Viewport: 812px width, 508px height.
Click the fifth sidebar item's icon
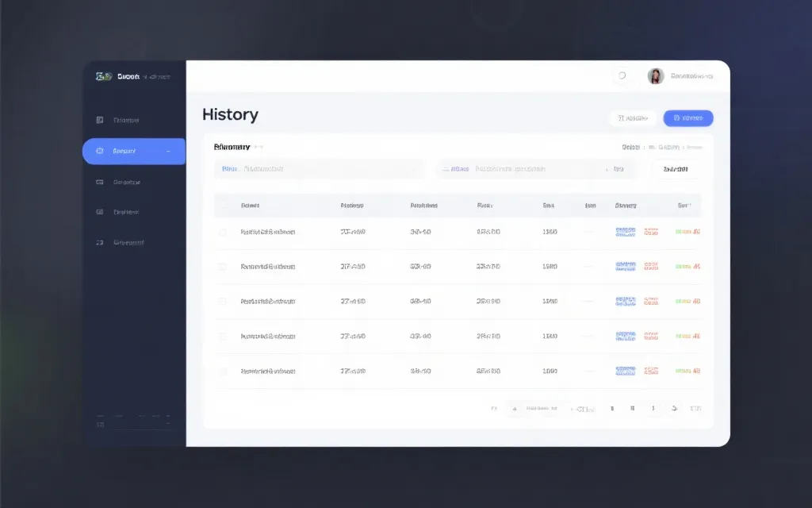tap(100, 242)
